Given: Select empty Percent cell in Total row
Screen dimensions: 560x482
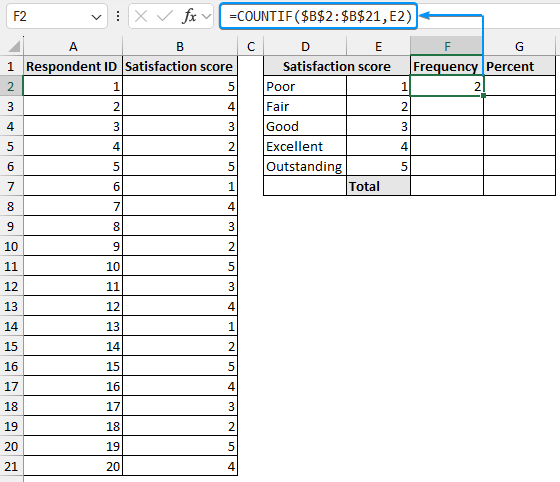Looking at the screenshot, I should point(519,186).
